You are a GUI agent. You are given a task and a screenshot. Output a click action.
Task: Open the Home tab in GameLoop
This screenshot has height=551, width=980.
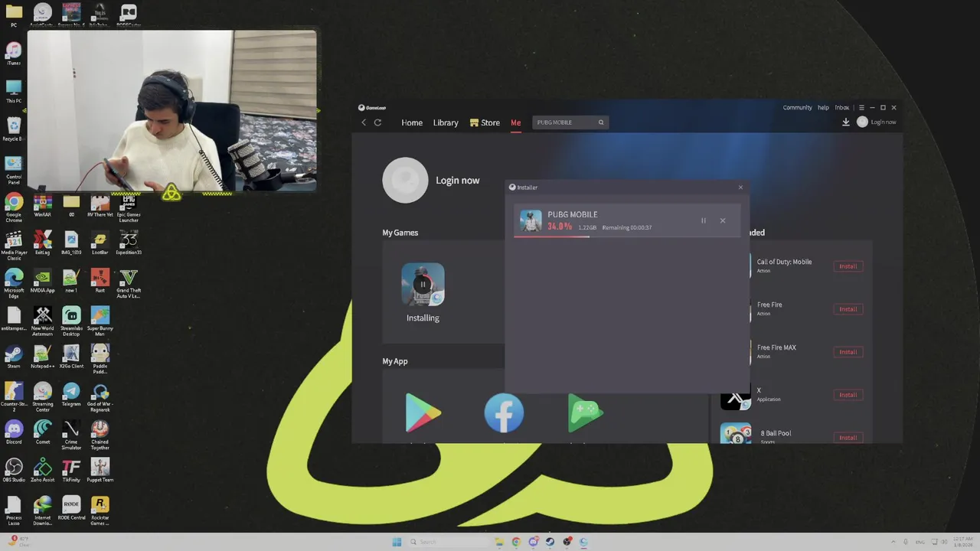[x=412, y=122]
